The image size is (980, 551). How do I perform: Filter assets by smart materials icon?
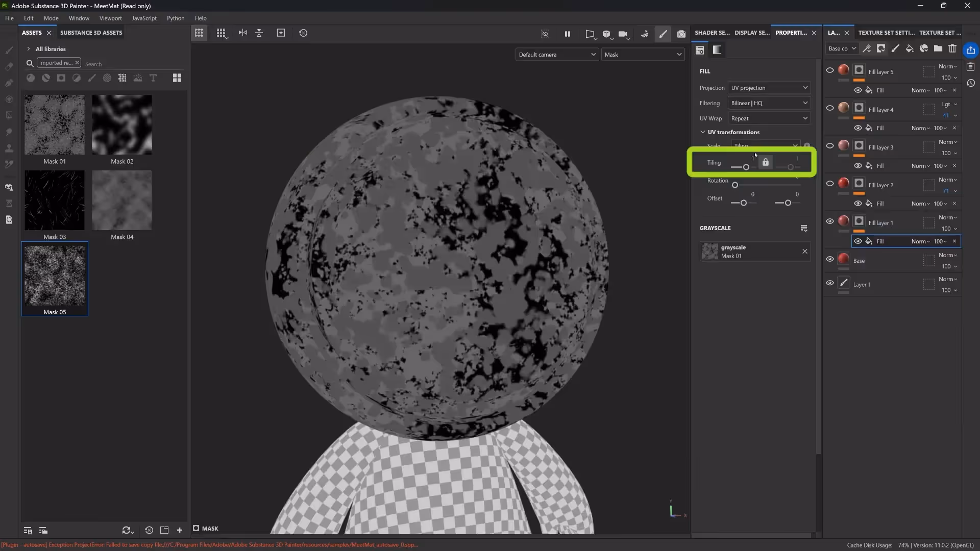(x=46, y=78)
